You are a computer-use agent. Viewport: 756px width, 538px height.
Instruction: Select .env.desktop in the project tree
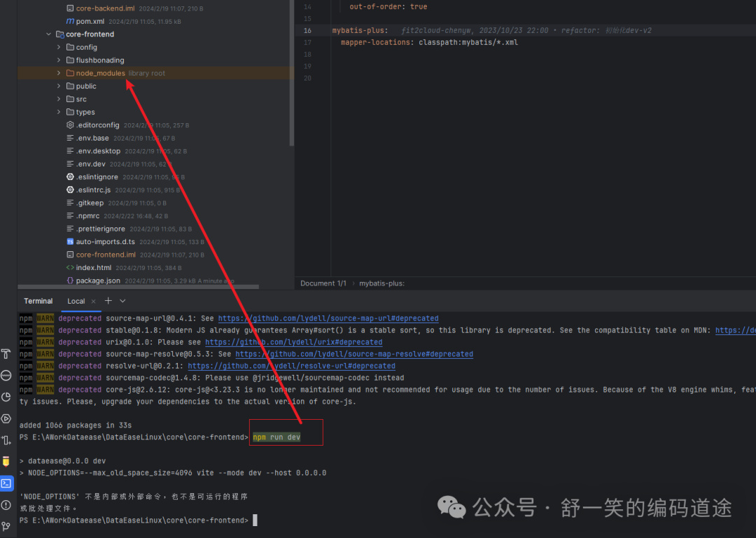[x=99, y=151]
